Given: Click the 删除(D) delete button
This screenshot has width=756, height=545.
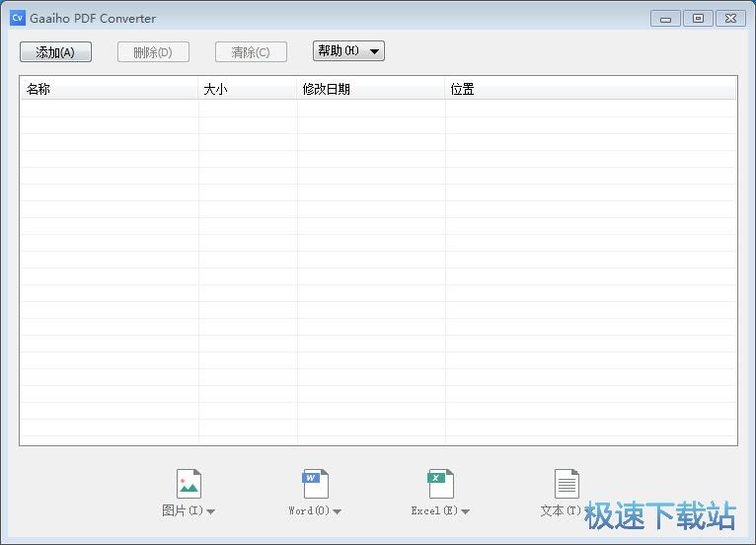Looking at the screenshot, I should [153, 52].
